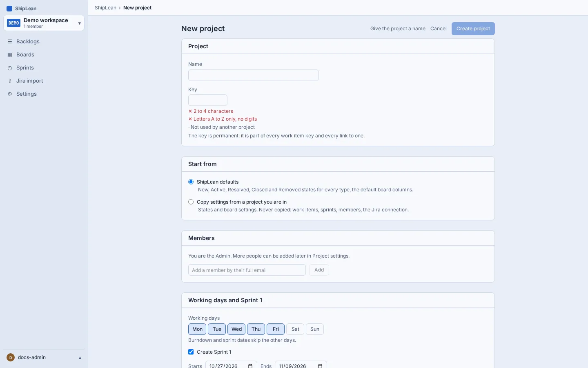Image resolution: width=588 pixels, height=368 pixels.
Task: Follow the ShipLean breadcrumb link
Action: (105, 8)
